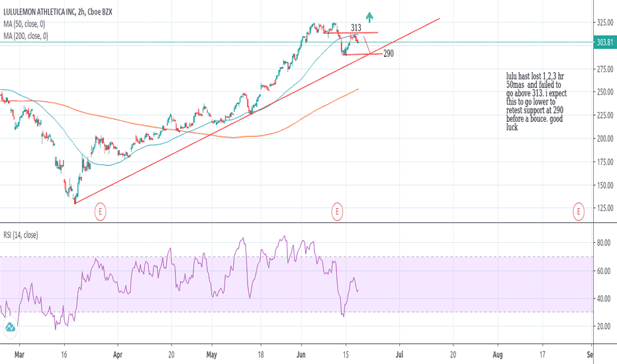Click the red 290 horizontal support line
617x364 pixels.
[362, 54]
